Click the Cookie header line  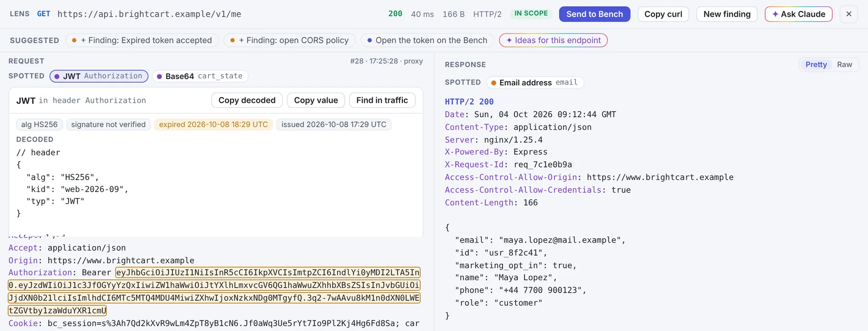click(214, 323)
